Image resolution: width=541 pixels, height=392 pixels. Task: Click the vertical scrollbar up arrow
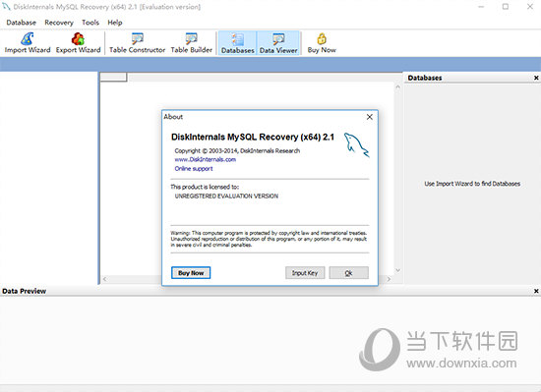tap(397, 87)
